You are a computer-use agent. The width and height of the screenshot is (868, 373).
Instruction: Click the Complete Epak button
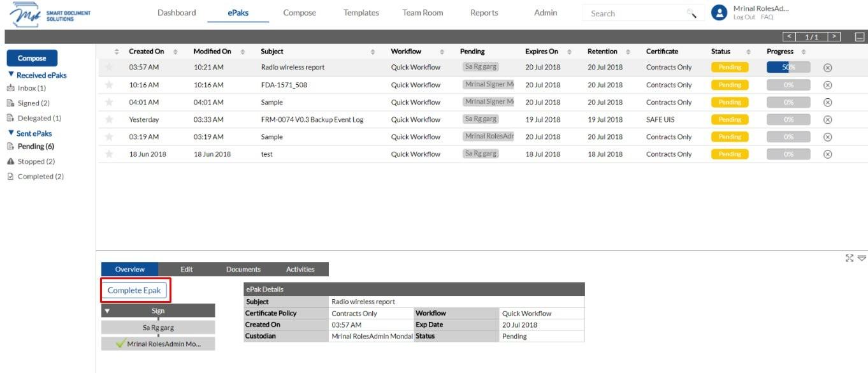(134, 290)
